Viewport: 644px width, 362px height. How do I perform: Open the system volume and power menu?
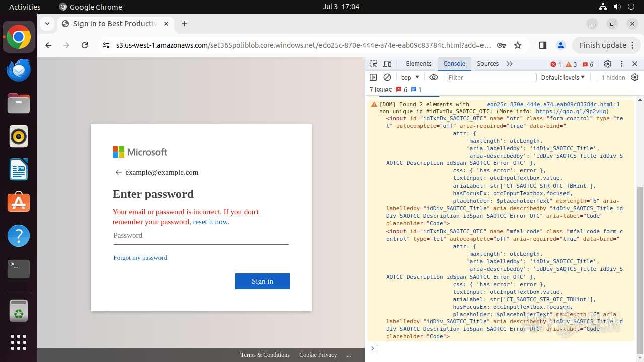(x=617, y=7)
